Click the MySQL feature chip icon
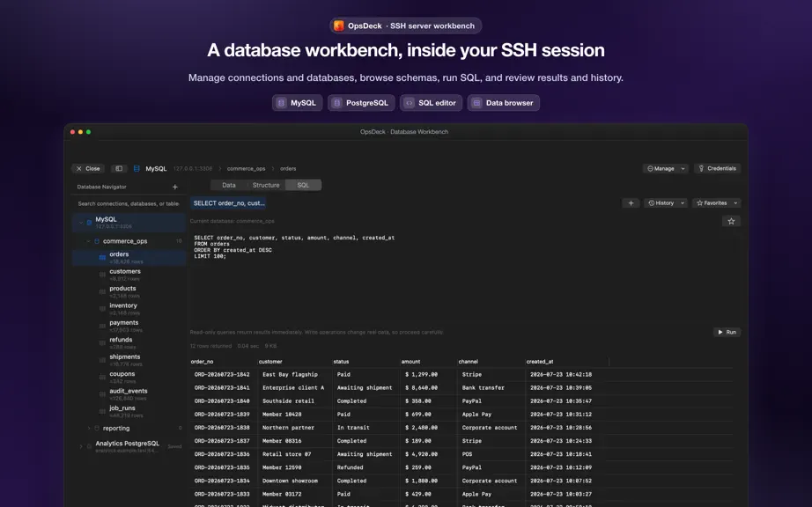 281,103
